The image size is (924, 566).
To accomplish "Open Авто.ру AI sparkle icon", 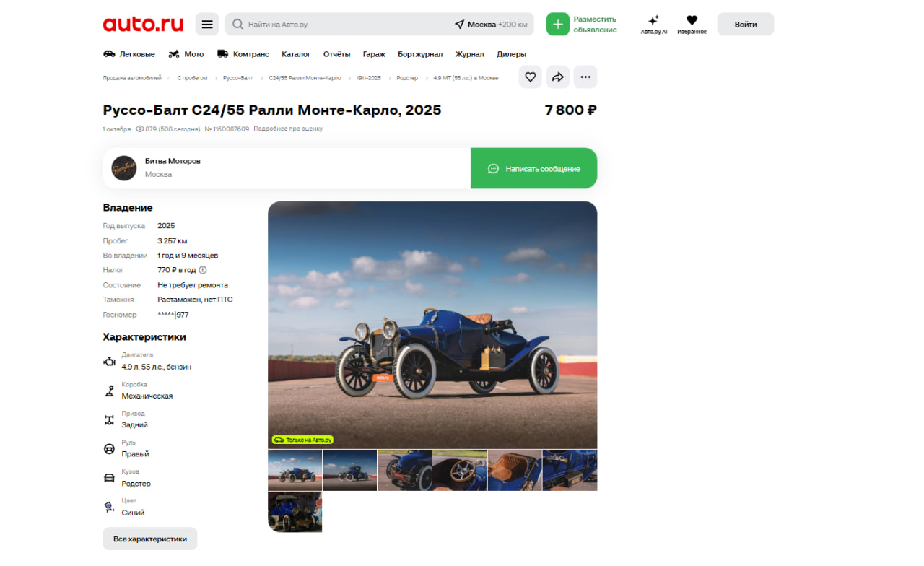I will click(653, 20).
